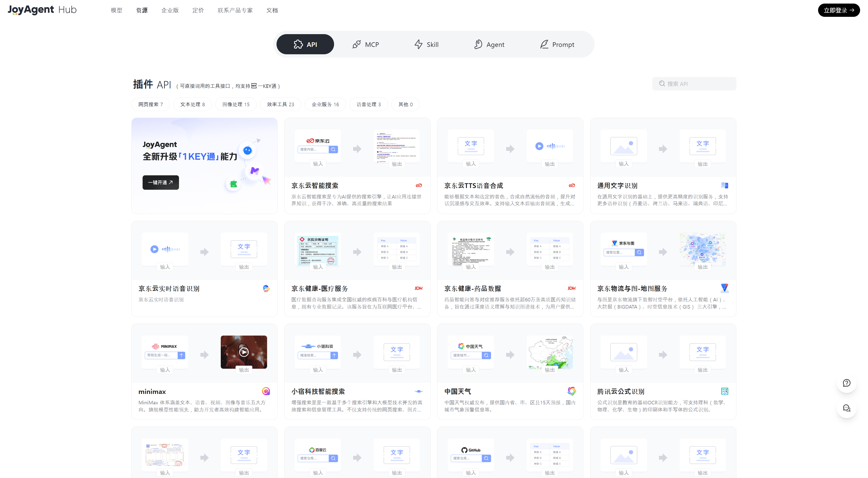868x478 pixels.
Task: Click the 京东物流 map output thumbnail
Action: point(702,249)
